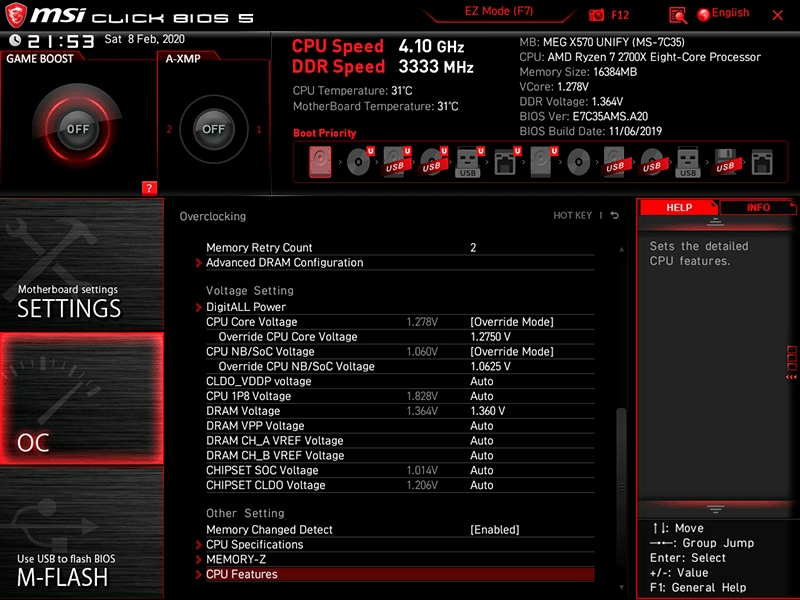Select the legacy USB CD/DVD boot icon
Screen dimensions: 800x600
pyautogui.click(x=652, y=162)
